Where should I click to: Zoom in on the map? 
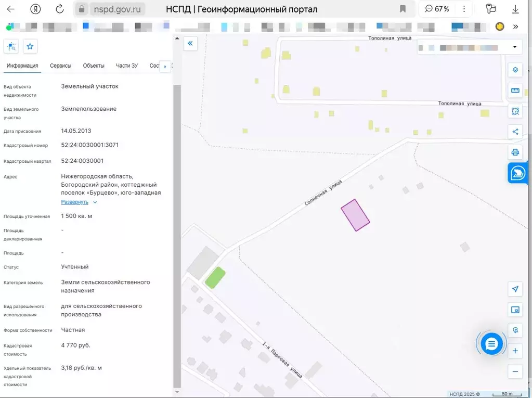[515, 351]
